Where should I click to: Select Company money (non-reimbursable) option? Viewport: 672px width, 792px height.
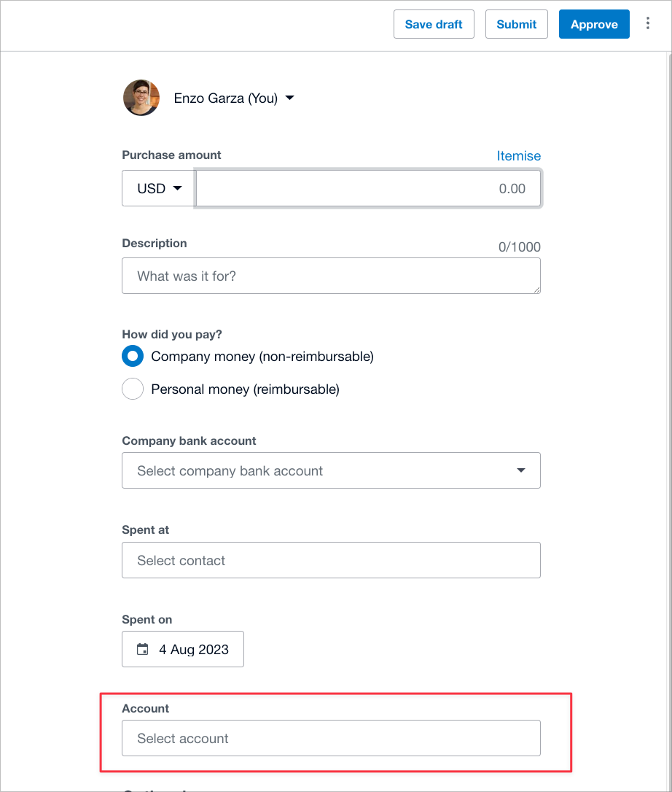pos(133,356)
